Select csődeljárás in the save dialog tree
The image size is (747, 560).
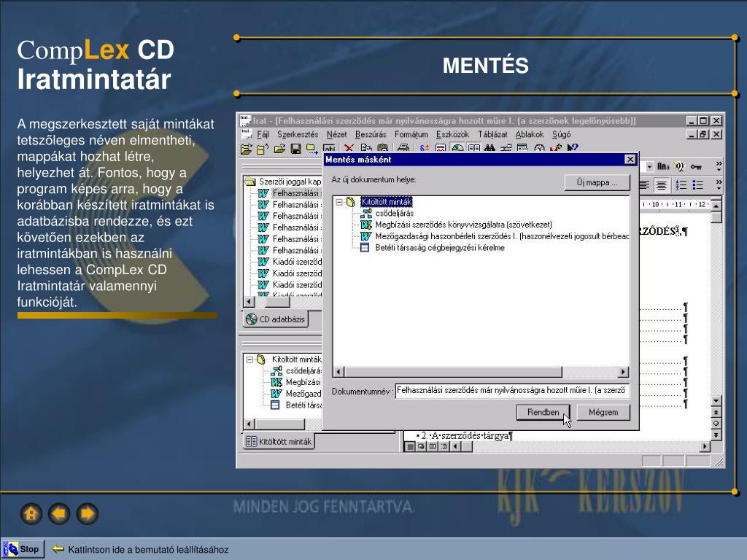pos(394,214)
